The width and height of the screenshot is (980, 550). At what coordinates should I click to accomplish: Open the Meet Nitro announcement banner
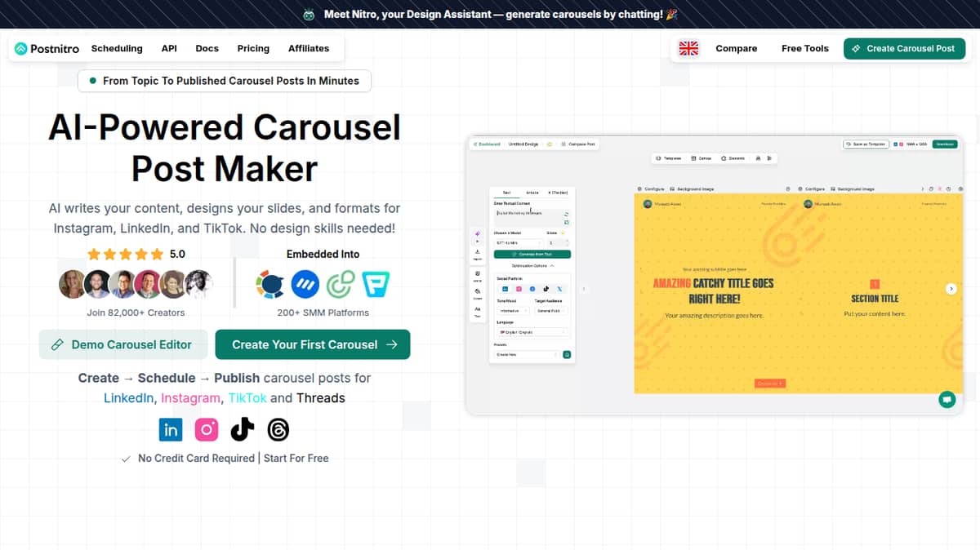490,14
